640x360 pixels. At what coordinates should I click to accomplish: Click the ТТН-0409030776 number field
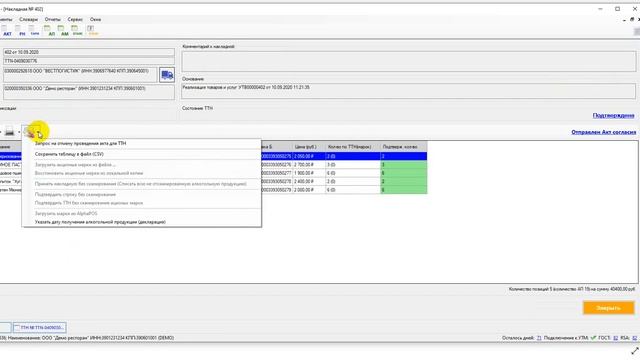(x=89, y=61)
